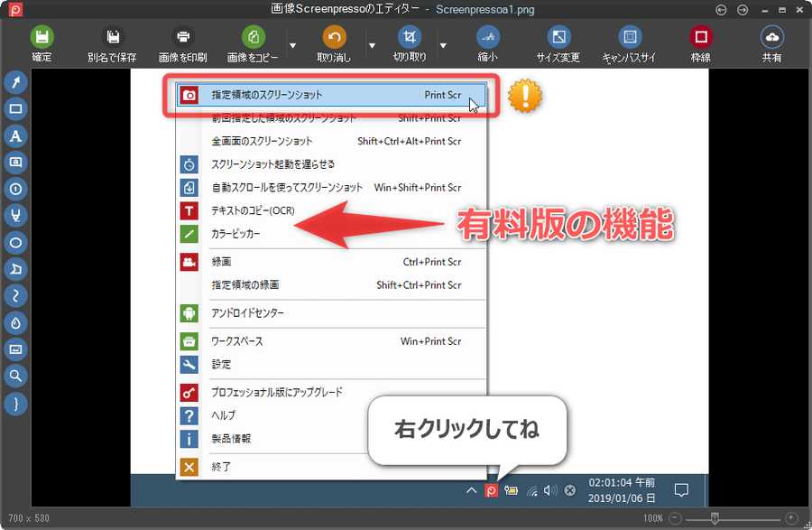Click the 700 × 530 dimensions text

point(29,518)
